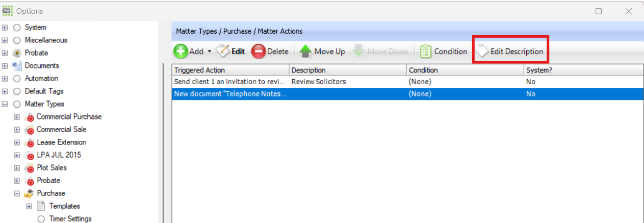This screenshot has height=223, width=644.
Task: Select the Timer Settings circle marker
Action: coord(41,219)
